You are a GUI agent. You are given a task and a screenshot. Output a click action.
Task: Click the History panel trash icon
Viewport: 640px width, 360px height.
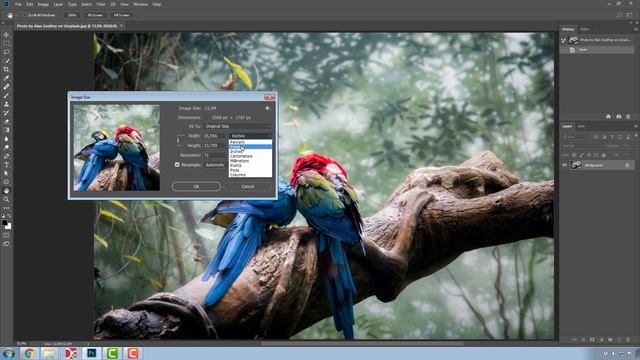point(628,117)
